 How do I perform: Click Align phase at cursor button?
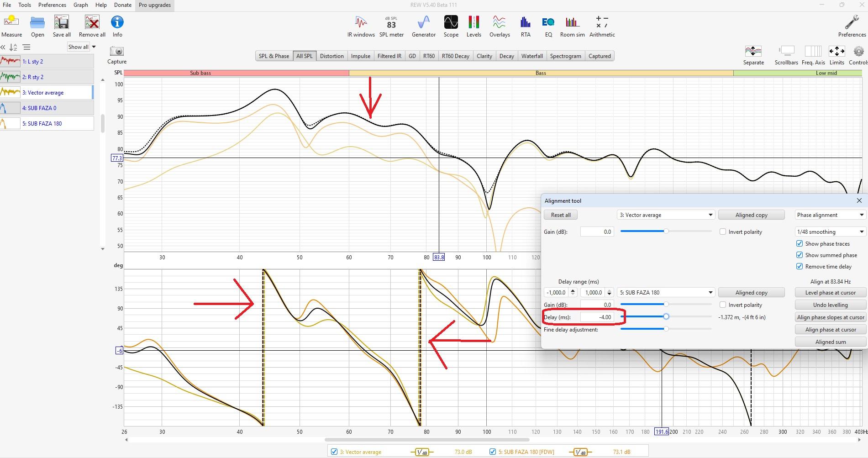click(x=830, y=330)
